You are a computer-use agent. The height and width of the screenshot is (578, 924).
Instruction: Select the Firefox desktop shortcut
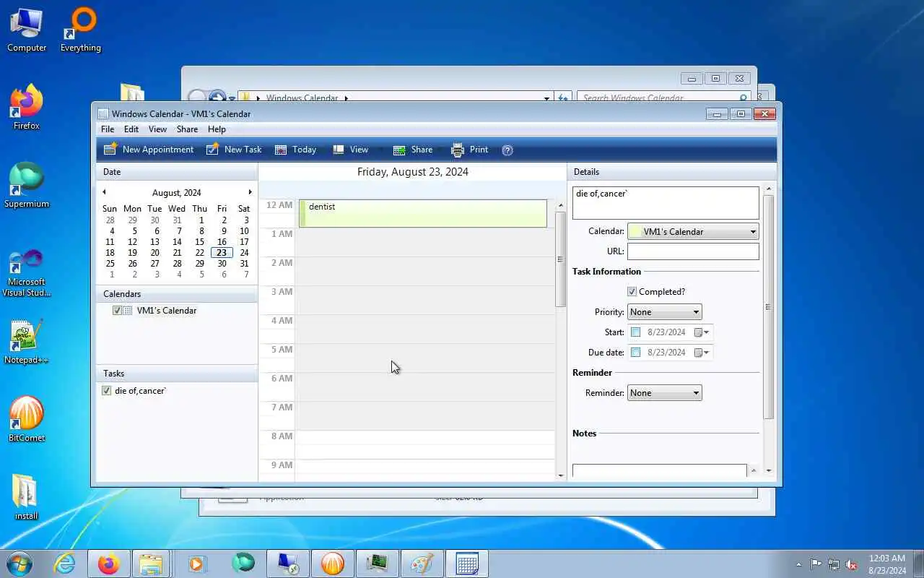pos(27,108)
